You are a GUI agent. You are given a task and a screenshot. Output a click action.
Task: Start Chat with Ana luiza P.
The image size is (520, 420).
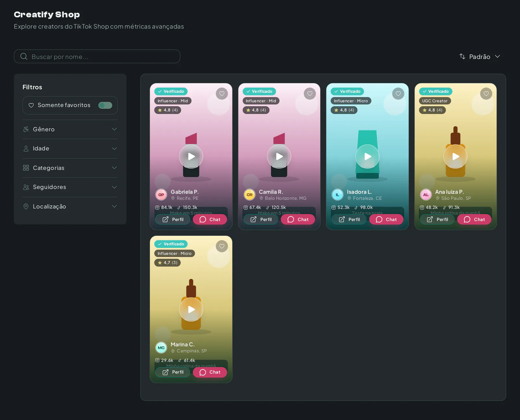tap(474, 219)
